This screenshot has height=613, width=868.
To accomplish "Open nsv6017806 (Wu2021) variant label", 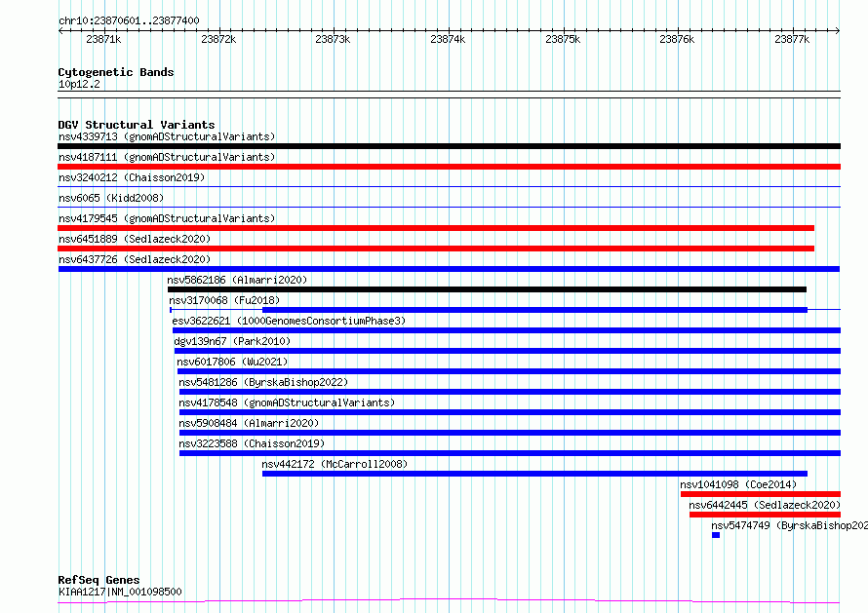I will (232, 362).
